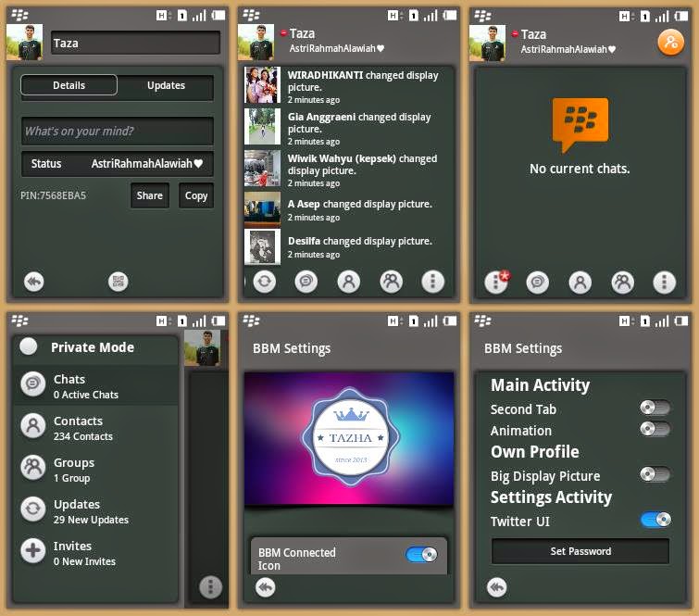Tap Contacts person icon in Private Mode side menu

pyautogui.click(x=33, y=426)
